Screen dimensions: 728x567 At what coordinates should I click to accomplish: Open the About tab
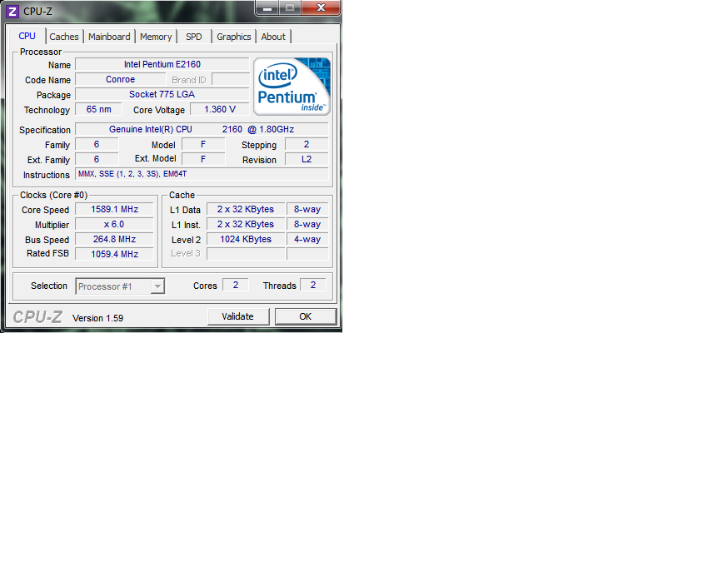point(273,37)
